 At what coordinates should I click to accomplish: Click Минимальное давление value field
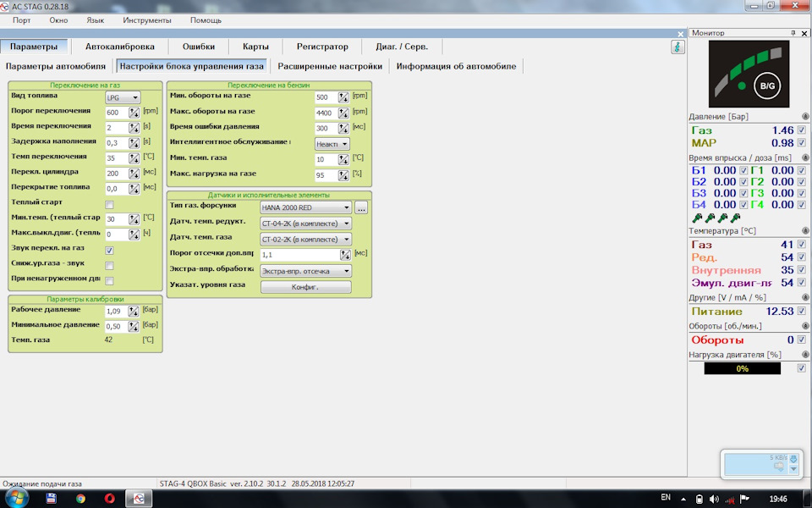click(117, 327)
